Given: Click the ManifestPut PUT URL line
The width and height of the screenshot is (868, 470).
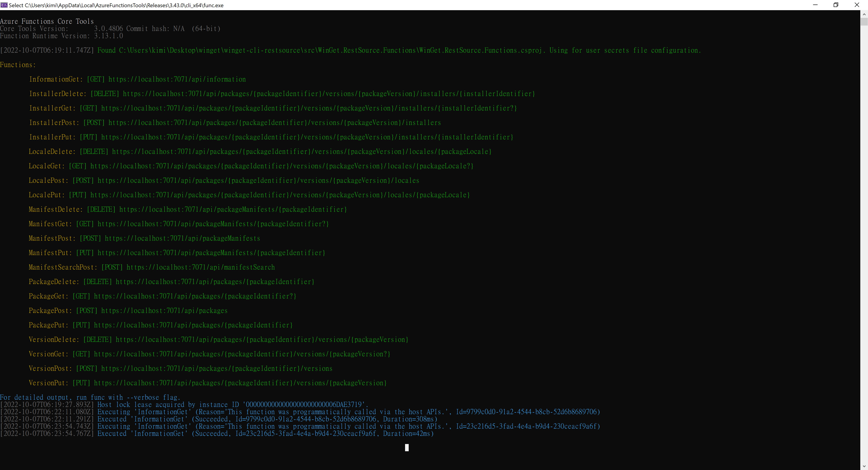Looking at the screenshot, I should [x=177, y=253].
